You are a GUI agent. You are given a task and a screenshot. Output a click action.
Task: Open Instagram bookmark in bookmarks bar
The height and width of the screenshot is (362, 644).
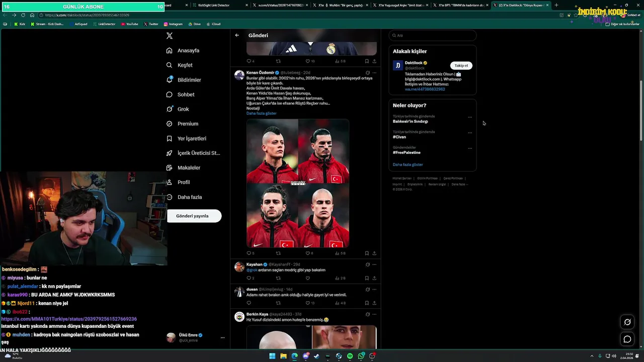[x=173, y=24]
